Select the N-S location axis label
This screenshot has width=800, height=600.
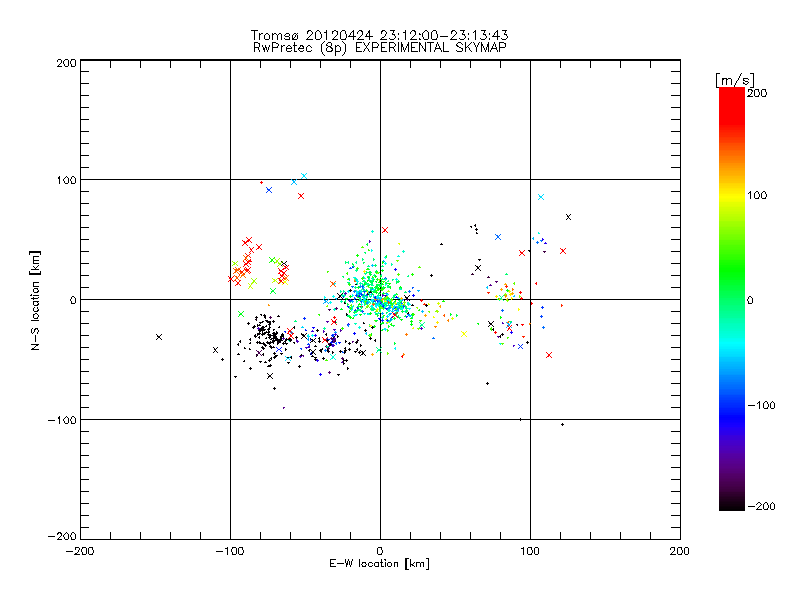click(38, 300)
